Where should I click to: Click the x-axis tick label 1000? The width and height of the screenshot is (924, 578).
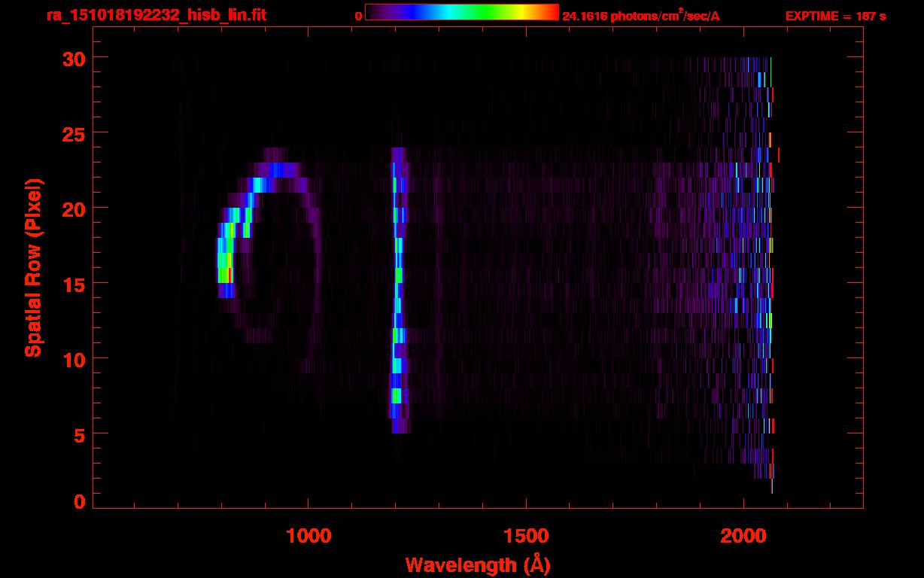[x=308, y=536]
